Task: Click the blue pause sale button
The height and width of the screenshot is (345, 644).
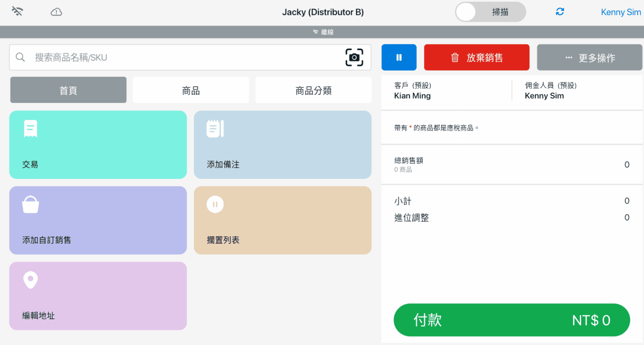Action: click(x=399, y=57)
